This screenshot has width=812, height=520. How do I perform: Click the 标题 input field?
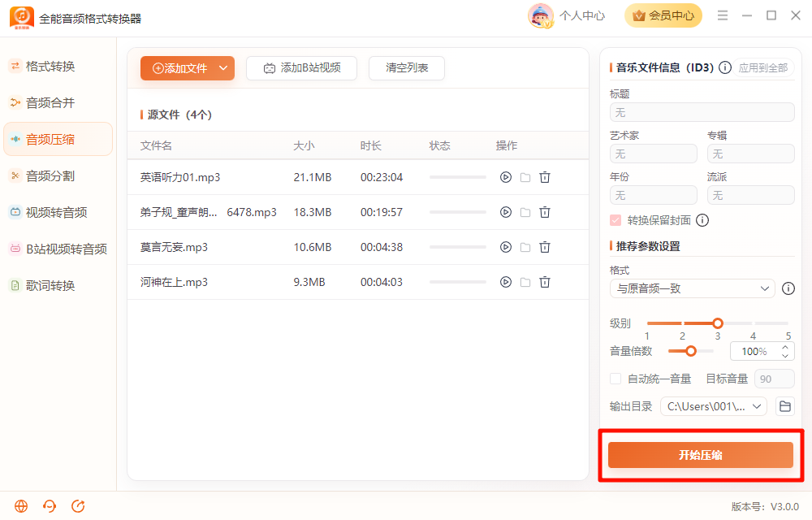pos(702,112)
